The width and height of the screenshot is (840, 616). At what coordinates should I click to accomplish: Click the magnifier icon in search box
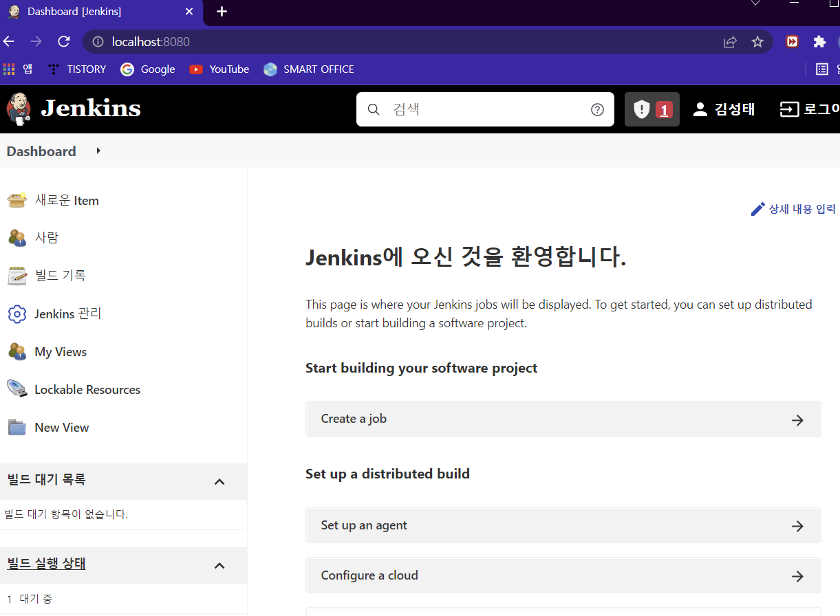click(374, 109)
